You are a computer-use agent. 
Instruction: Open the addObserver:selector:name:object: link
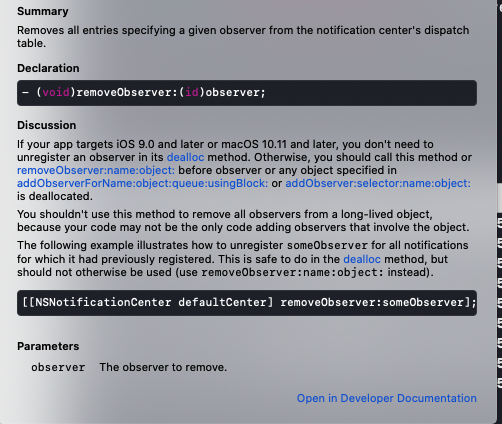pyautogui.click(x=378, y=183)
